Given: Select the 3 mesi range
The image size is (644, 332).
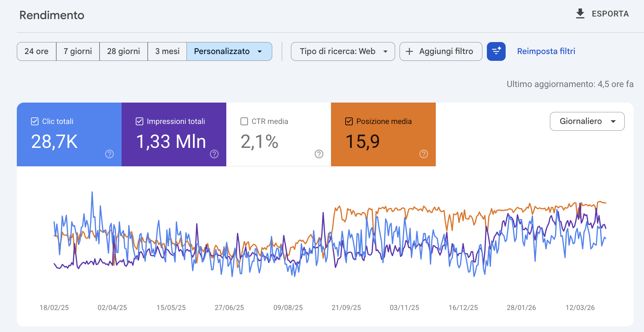Looking at the screenshot, I should (x=167, y=51).
